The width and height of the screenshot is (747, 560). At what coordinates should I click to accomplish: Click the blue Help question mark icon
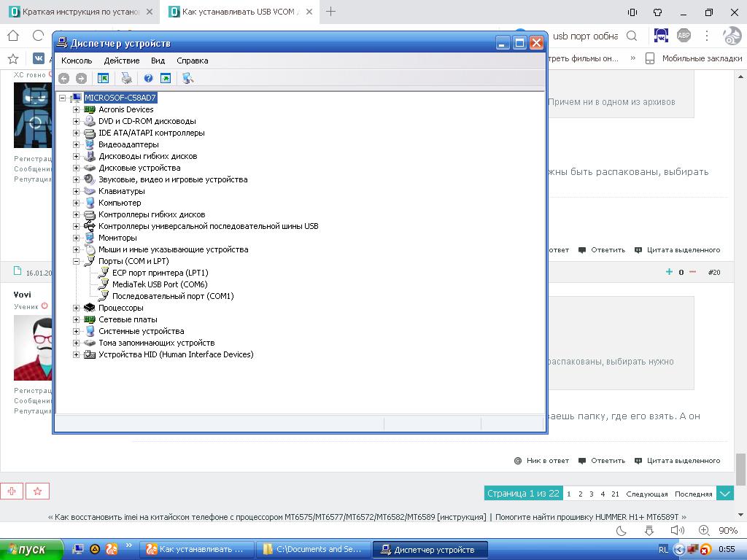pyautogui.click(x=148, y=78)
